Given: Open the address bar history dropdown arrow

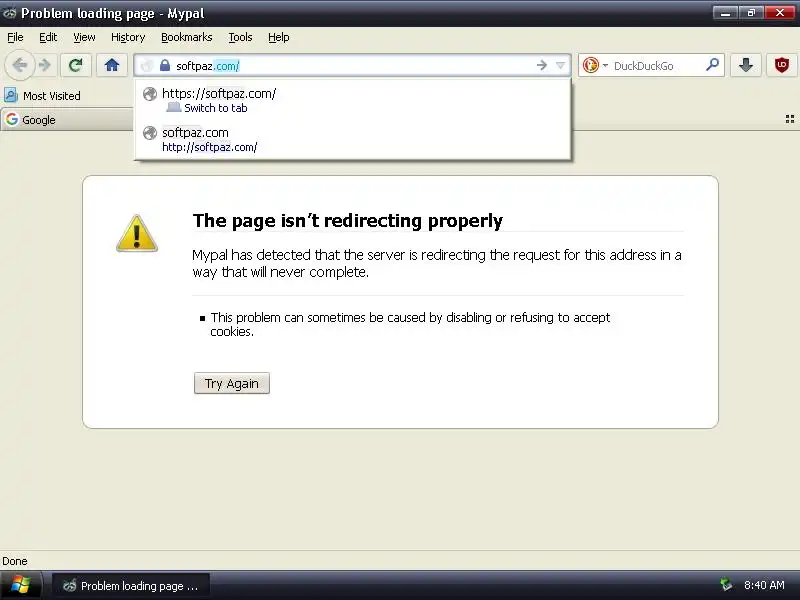Looking at the screenshot, I should [x=561, y=65].
